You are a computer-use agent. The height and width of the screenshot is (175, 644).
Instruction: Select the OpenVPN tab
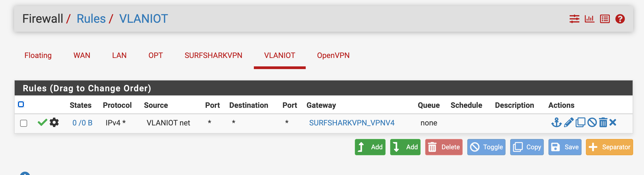tap(333, 56)
